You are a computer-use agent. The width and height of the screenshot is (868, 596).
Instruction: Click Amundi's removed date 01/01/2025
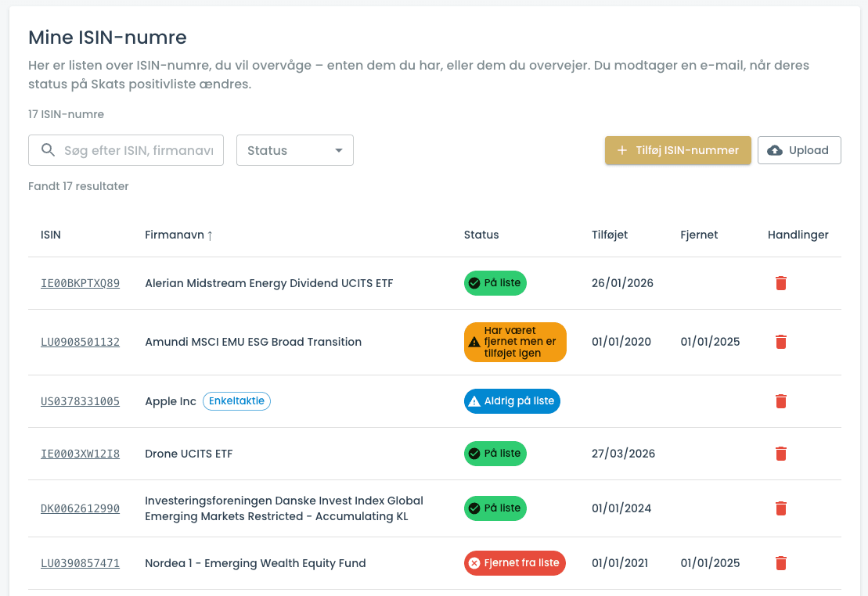[710, 342]
